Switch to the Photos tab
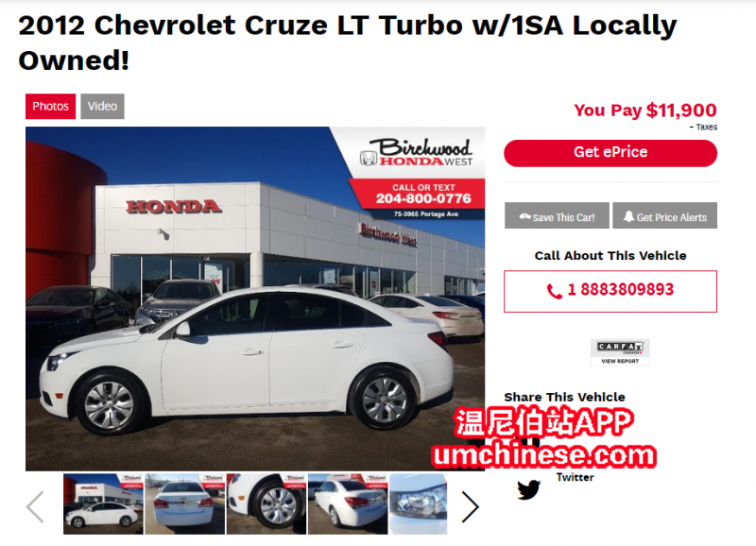This screenshot has height=546, width=756. (x=51, y=106)
